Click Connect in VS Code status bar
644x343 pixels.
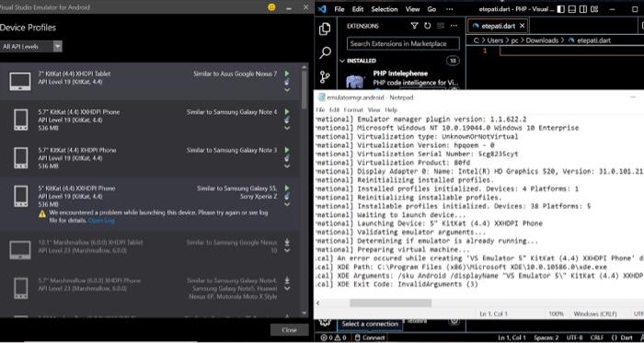click(370, 337)
